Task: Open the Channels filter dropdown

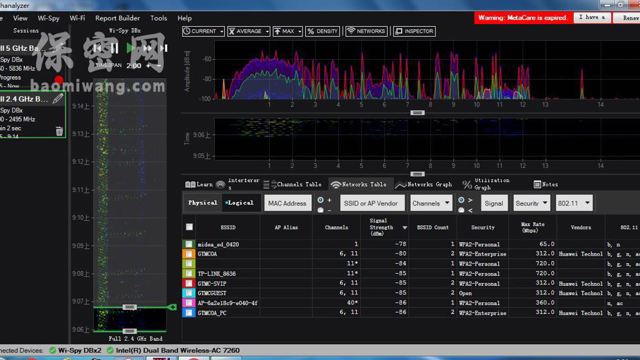Action: (x=431, y=203)
